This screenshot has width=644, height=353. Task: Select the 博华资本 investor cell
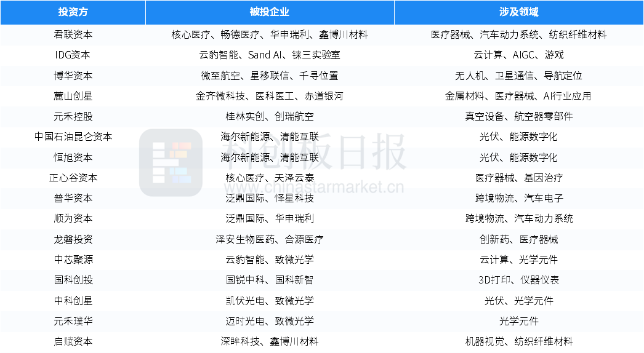73,76
